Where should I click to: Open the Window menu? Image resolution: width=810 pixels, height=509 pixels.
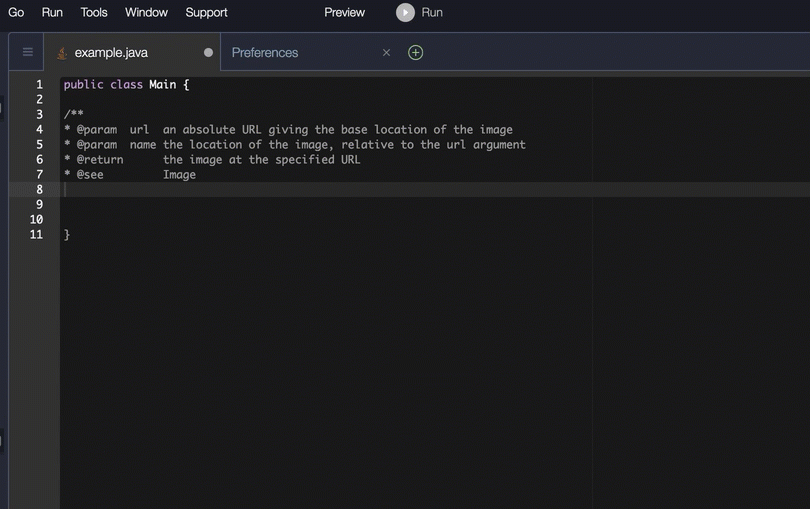pyautogui.click(x=146, y=13)
